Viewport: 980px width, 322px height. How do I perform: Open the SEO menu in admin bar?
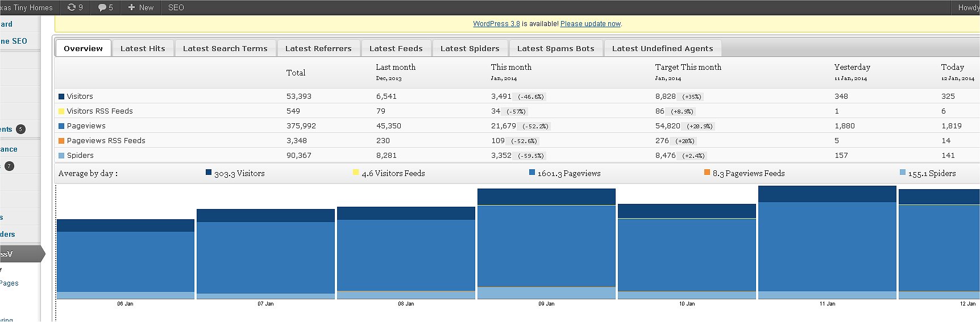click(x=176, y=7)
